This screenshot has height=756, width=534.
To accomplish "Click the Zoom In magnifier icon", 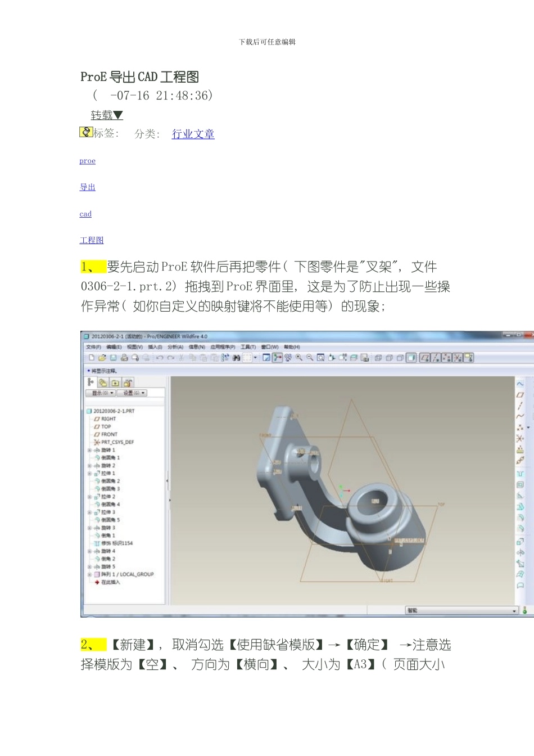I will [x=298, y=357].
